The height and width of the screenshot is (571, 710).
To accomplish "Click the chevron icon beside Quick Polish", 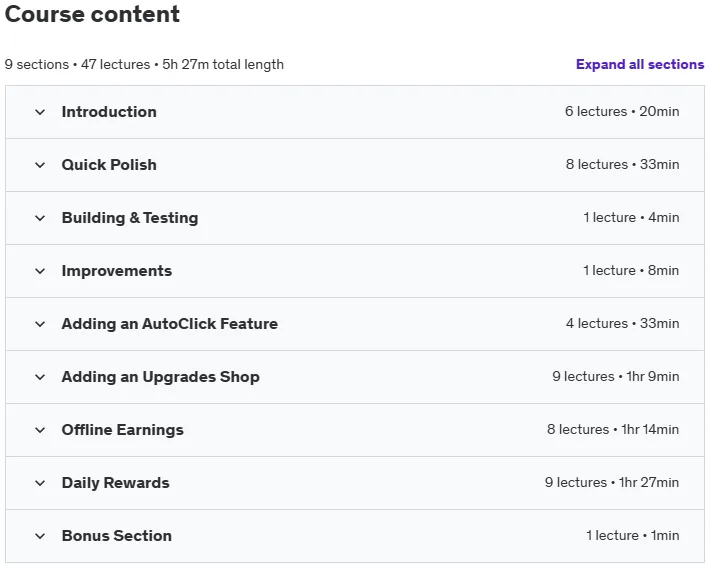I will 40,165.
